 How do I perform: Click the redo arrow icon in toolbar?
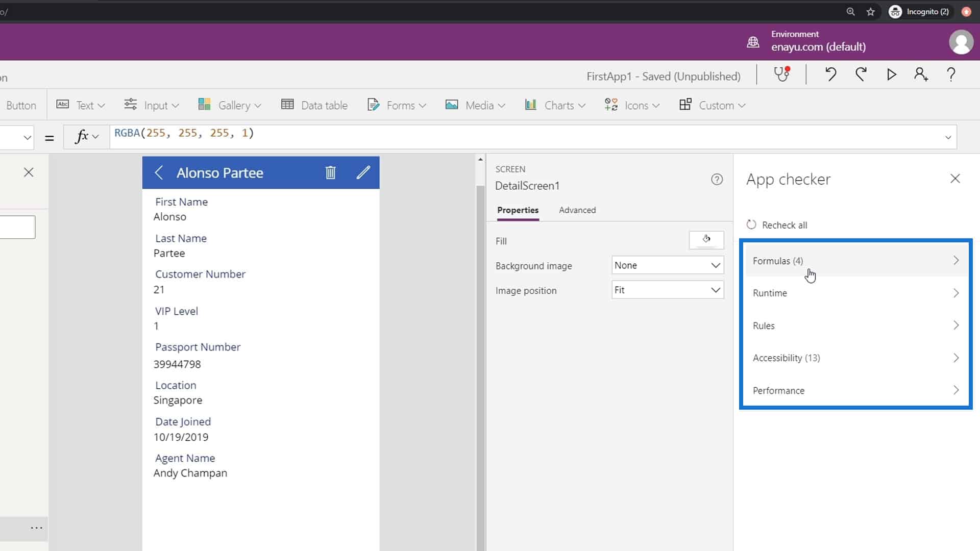(x=862, y=76)
